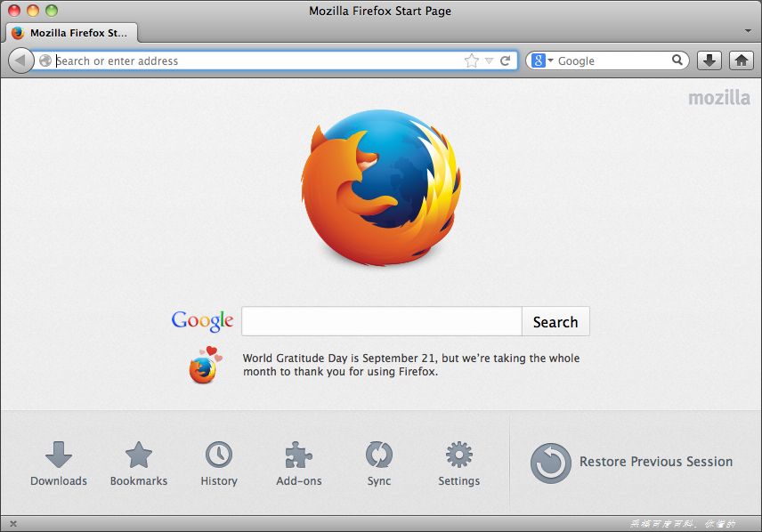
Task: Focus the Google search field on page
Action: 382,321
